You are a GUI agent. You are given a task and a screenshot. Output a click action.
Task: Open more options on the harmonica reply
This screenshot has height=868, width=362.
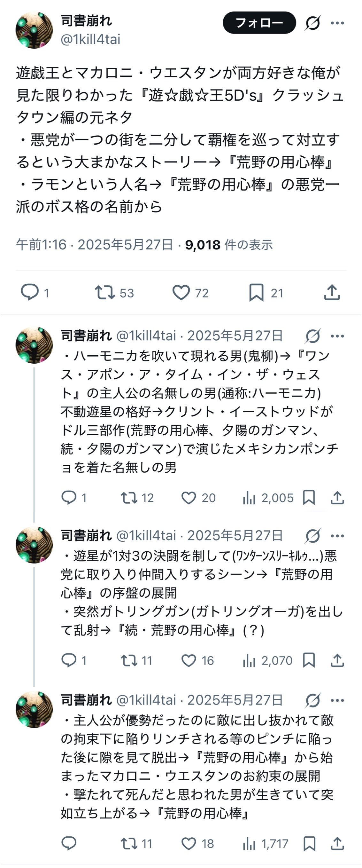pyautogui.click(x=337, y=336)
